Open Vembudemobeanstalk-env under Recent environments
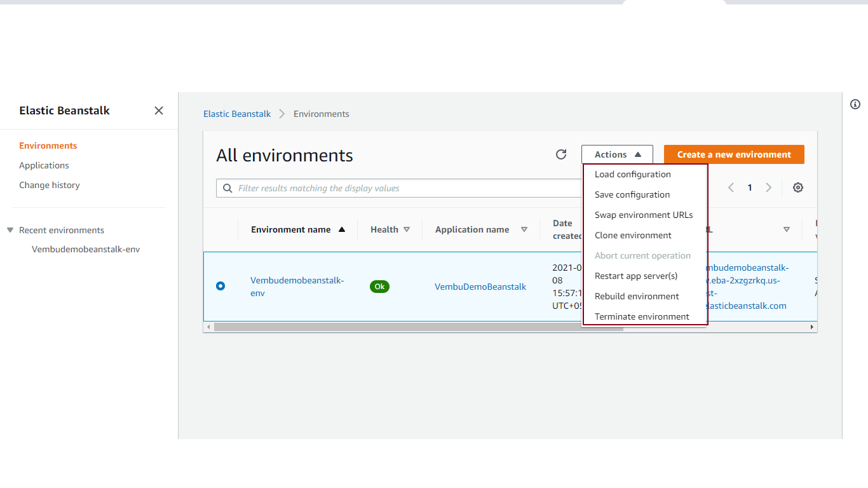This screenshot has height=488, width=868. pos(86,249)
